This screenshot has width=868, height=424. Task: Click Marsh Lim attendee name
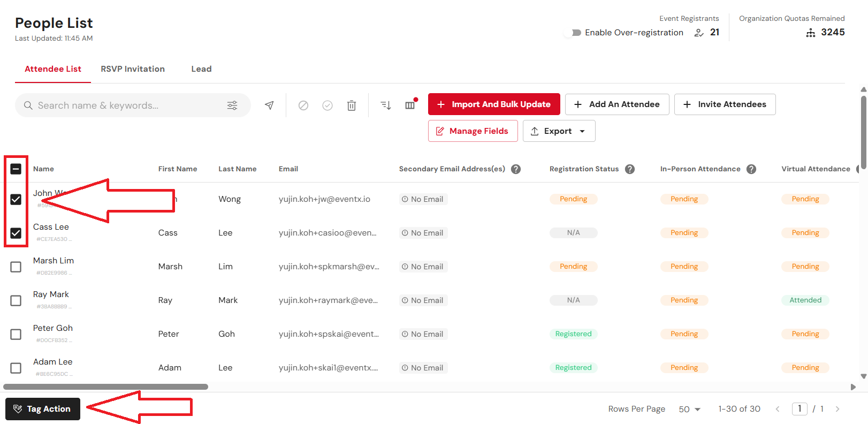pyautogui.click(x=54, y=261)
